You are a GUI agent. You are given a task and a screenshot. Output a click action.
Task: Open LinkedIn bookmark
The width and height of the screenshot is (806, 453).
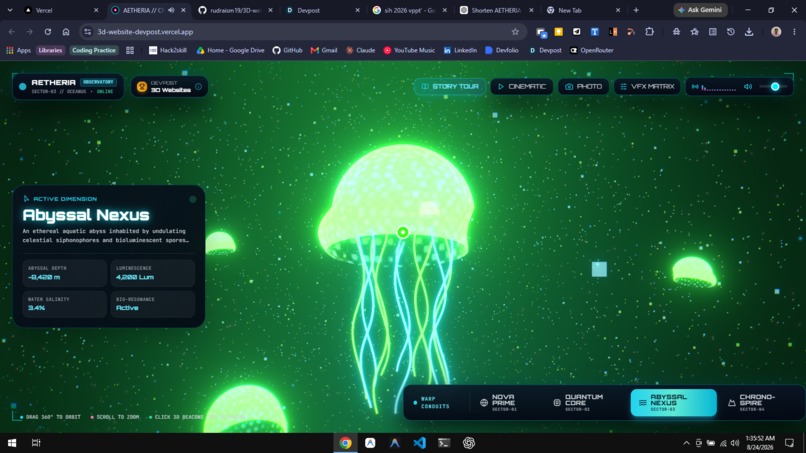coord(460,50)
